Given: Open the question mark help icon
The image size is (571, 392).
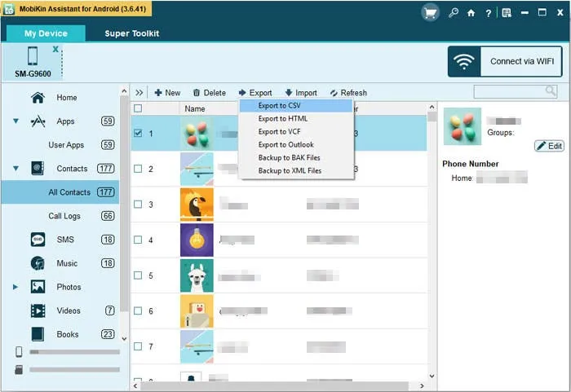Looking at the screenshot, I should pyautogui.click(x=488, y=14).
